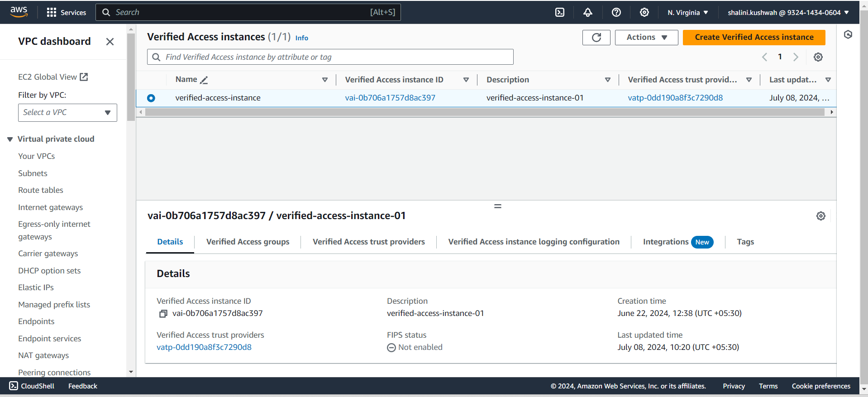Open Internet gateways in the sidebar

pyautogui.click(x=51, y=207)
